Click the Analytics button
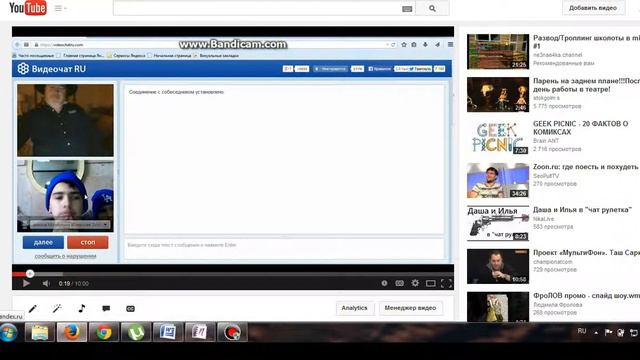Screen dimensions: 640x360 [354, 308]
